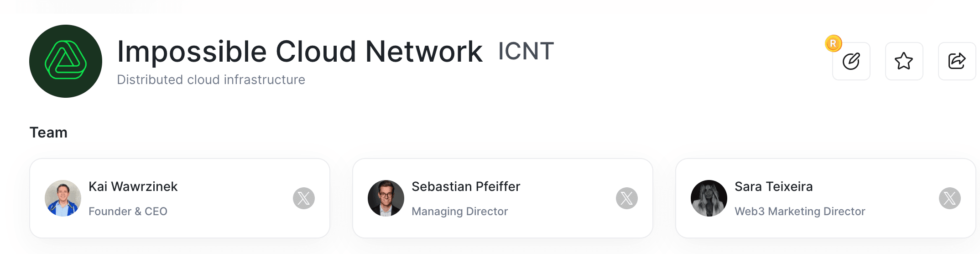Viewport: 980px width, 254px height.
Task: Click the ICNT ticker symbol
Action: (x=526, y=51)
